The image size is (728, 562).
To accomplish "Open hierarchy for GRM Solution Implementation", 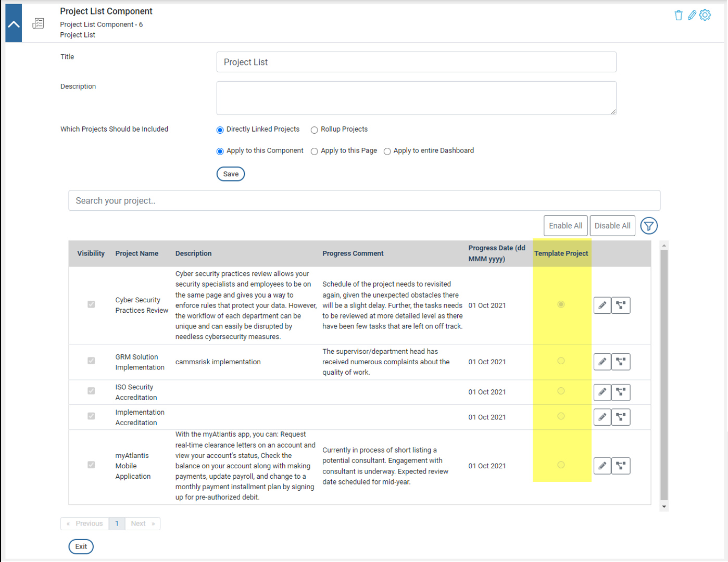I will point(621,362).
